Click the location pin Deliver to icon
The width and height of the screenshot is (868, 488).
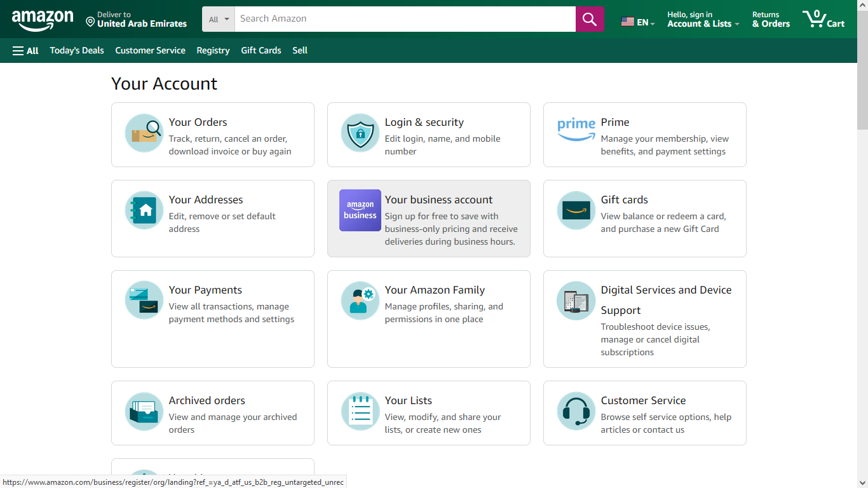click(90, 22)
